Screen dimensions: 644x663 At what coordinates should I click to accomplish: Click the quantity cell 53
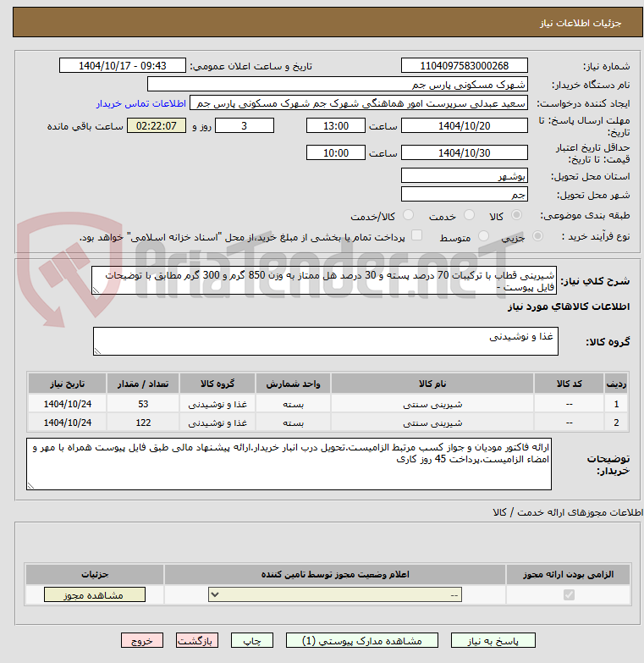coord(143,404)
